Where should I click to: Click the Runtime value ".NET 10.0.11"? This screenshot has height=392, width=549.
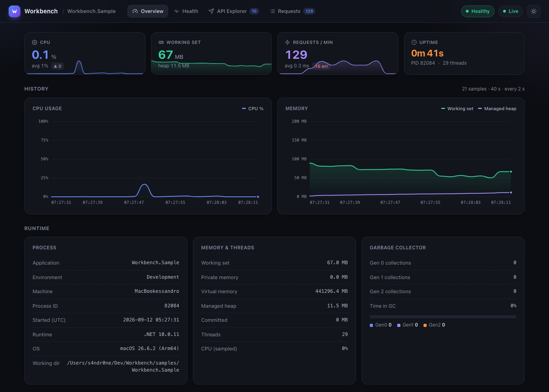click(x=162, y=334)
